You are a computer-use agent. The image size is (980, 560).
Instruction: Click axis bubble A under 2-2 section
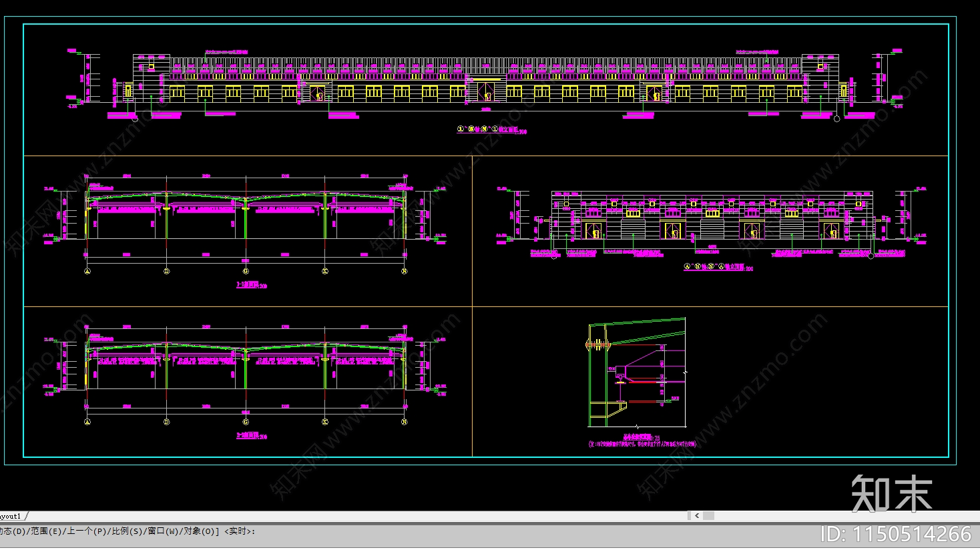coord(87,422)
